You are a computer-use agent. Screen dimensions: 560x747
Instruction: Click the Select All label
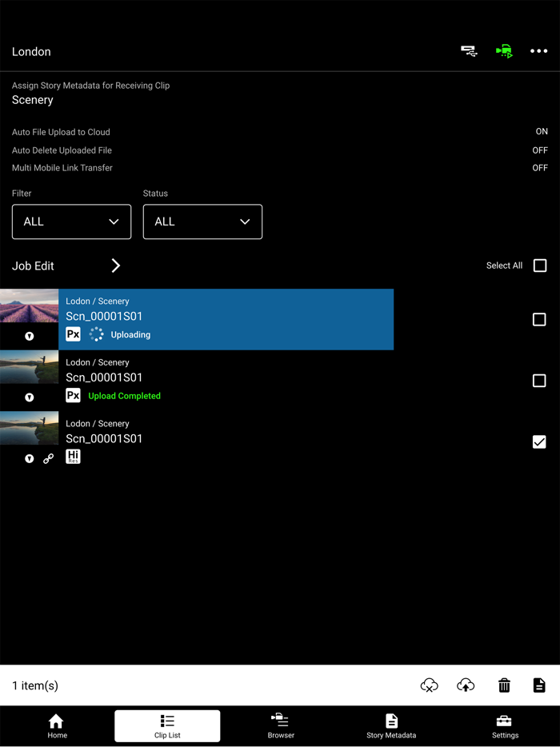504,266
